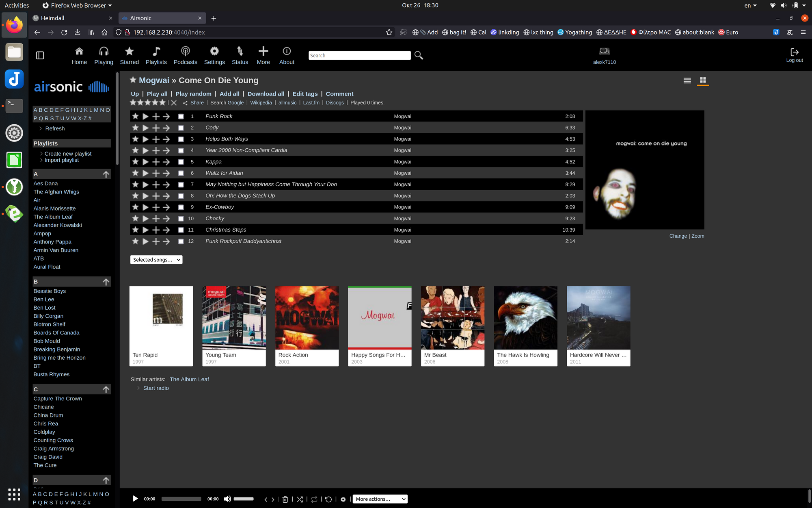Click the shuffle/random playback icon

click(x=300, y=499)
